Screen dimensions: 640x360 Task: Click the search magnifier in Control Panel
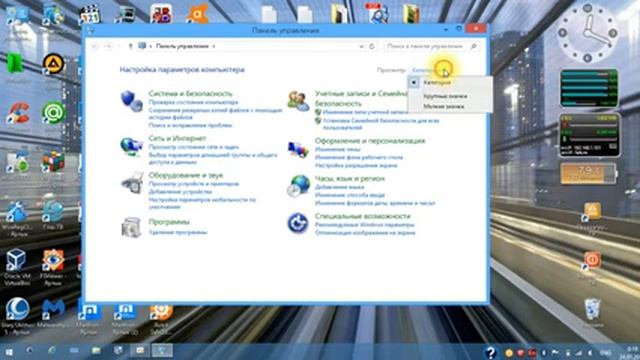(x=473, y=47)
